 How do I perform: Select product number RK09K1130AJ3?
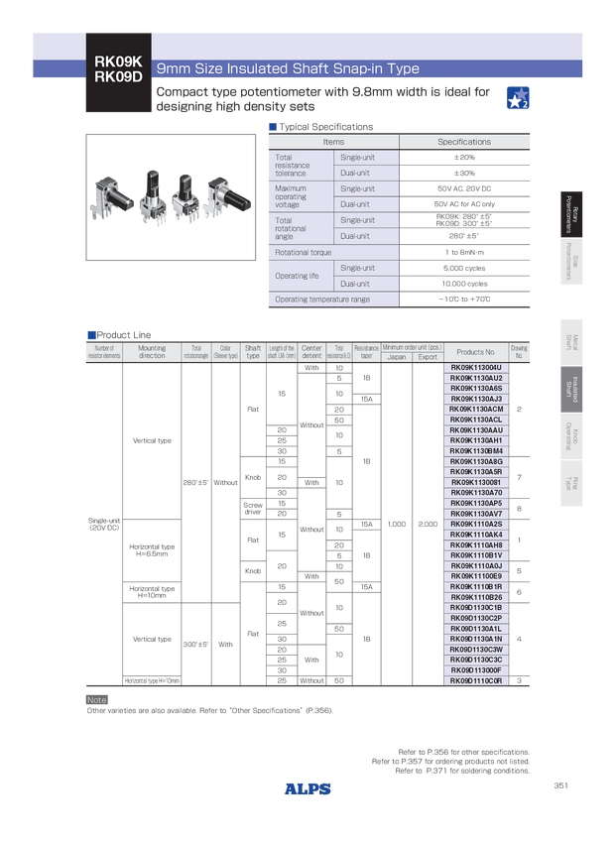click(x=476, y=399)
